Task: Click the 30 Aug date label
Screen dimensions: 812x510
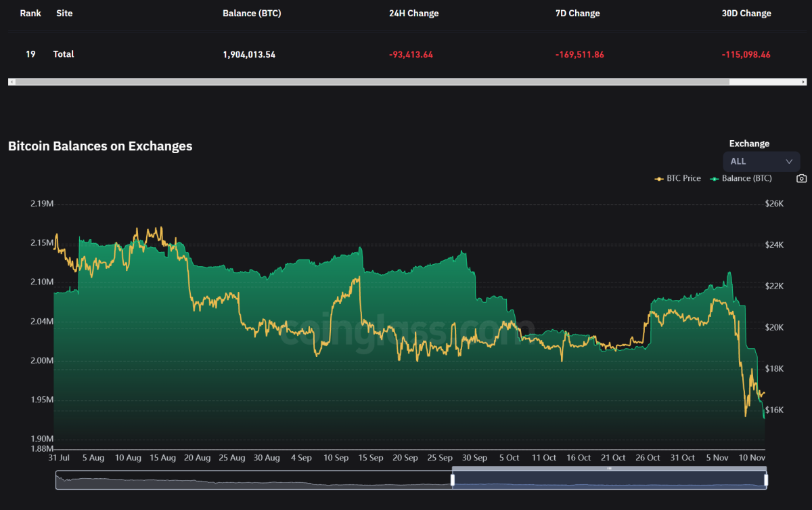Action: pos(267,458)
